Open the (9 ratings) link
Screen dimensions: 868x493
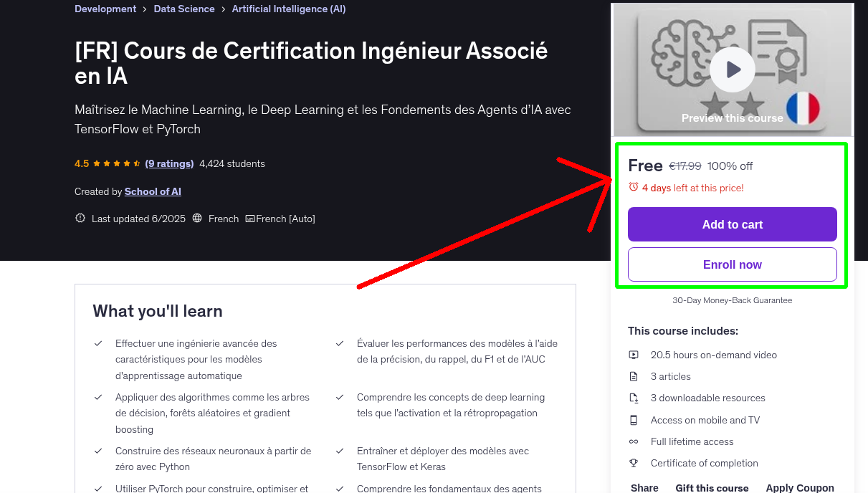tap(169, 163)
